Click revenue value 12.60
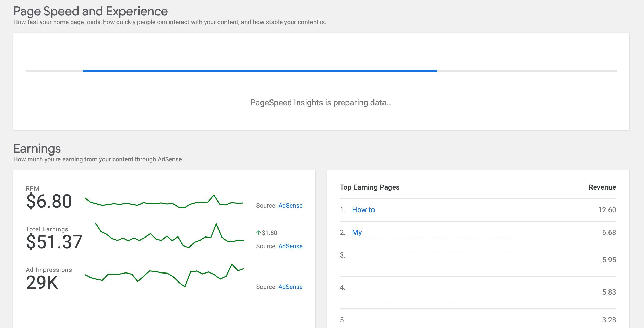 (x=607, y=210)
